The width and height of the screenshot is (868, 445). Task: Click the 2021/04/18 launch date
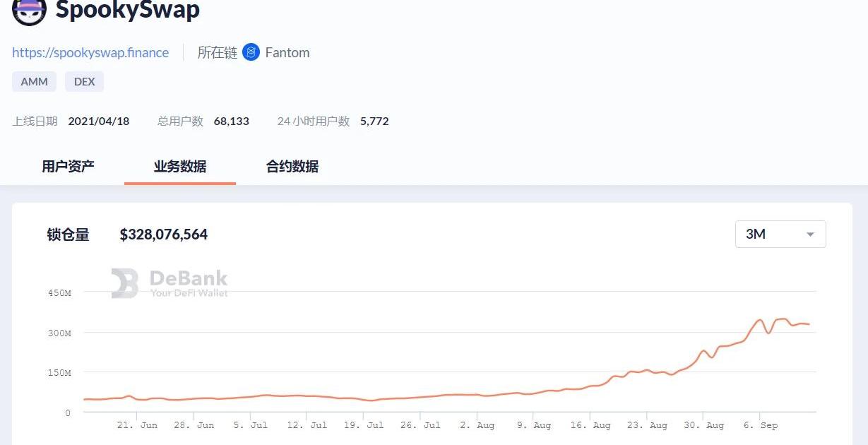tap(99, 121)
